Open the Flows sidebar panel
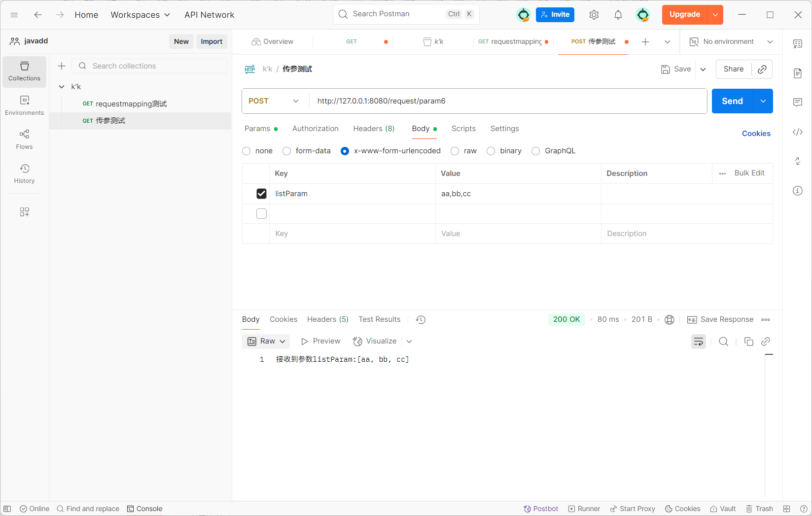Screen dimensions: 812x516 (24, 139)
